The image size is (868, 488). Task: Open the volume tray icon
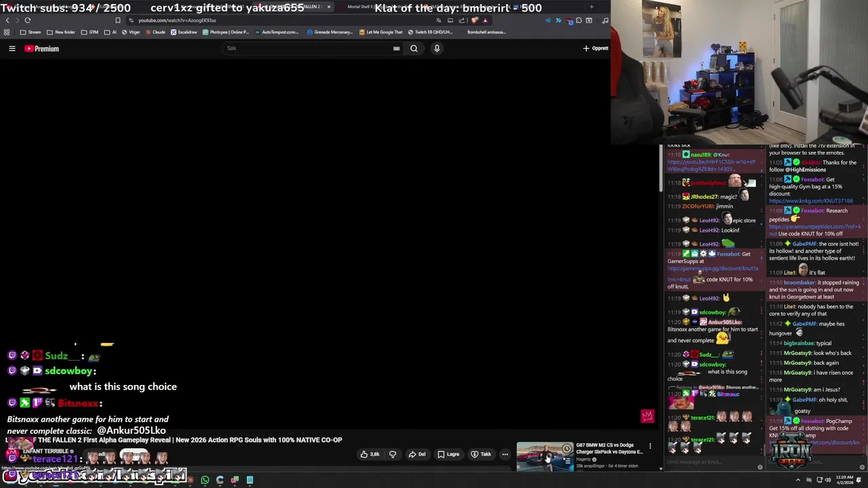(x=829, y=480)
